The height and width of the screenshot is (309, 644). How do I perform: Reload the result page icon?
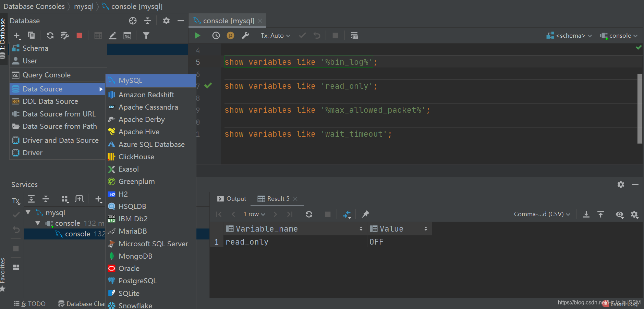point(309,214)
